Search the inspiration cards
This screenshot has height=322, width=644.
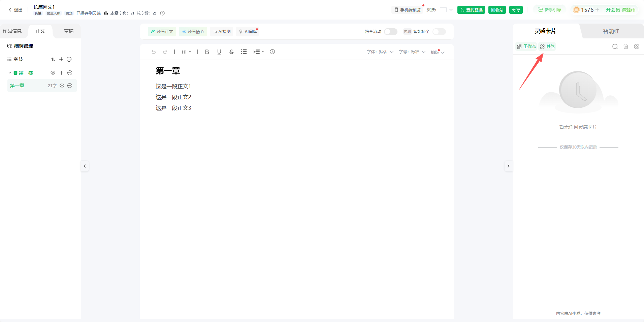pyautogui.click(x=615, y=46)
